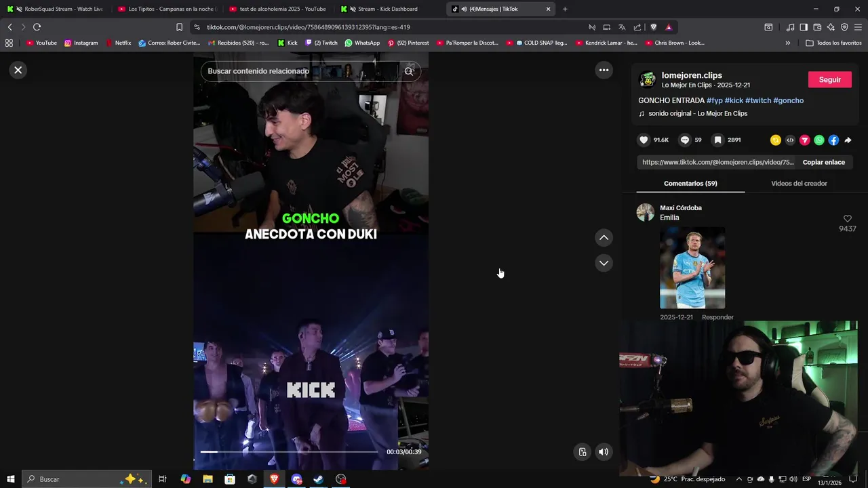Click the share page icon in address bar

(x=637, y=27)
